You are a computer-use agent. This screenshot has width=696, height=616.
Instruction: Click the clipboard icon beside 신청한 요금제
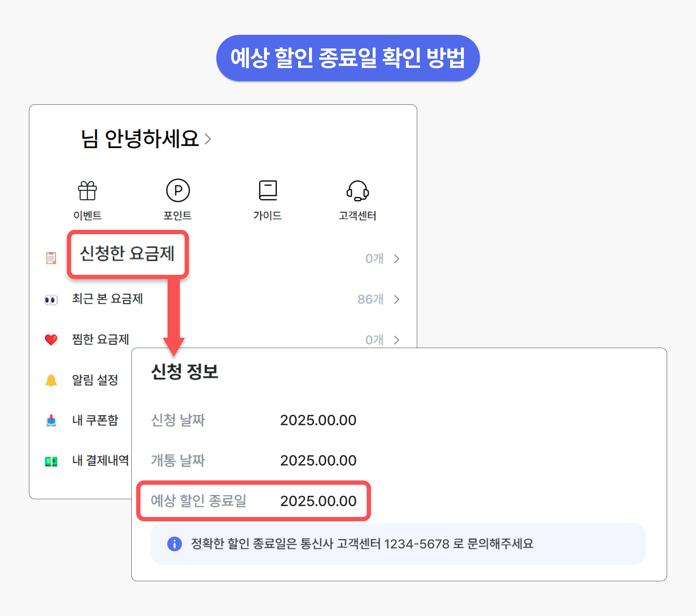pyautogui.click(x=51, y=258)
